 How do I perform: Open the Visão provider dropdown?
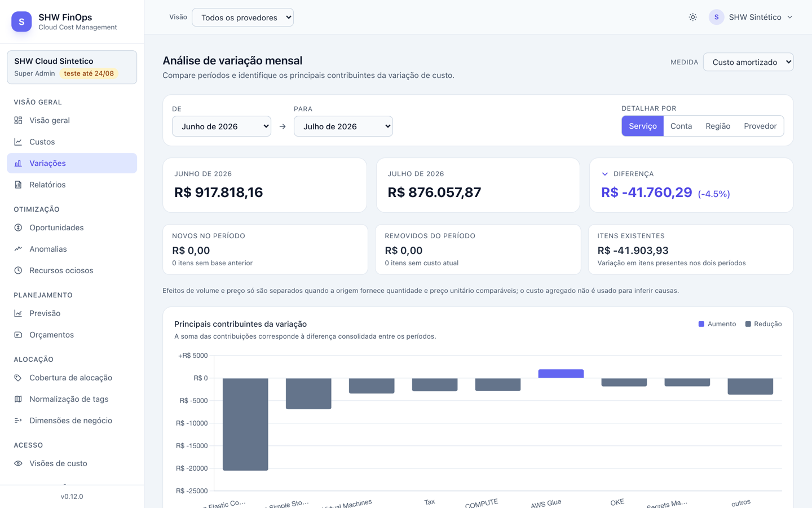tap(242, 17)
